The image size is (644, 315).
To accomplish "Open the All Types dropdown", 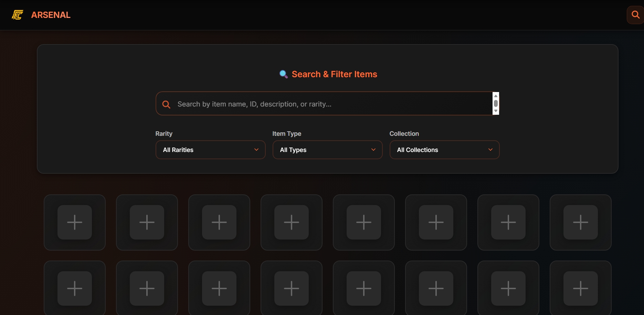I will (x=327, y=150).
